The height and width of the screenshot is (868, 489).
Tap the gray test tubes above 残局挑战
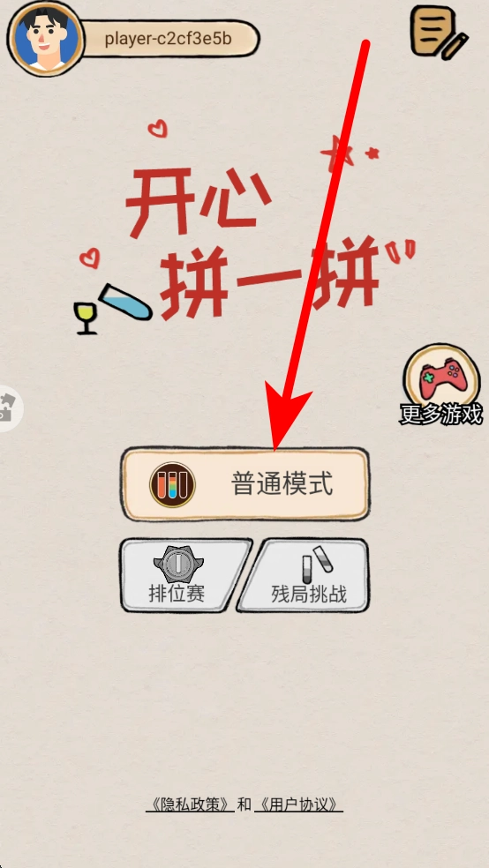pyautogui.click(x=318, y=564)
